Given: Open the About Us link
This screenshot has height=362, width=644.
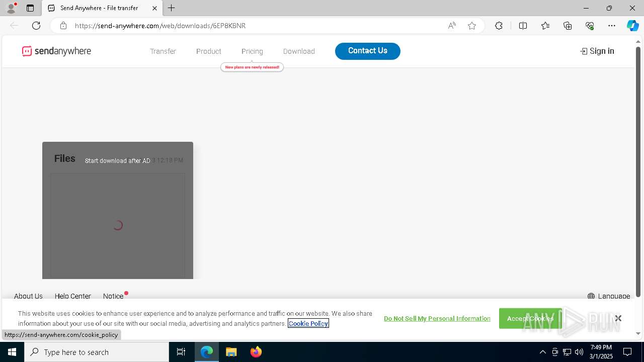Looking at the screenshot, I should (x=28, y=296).
